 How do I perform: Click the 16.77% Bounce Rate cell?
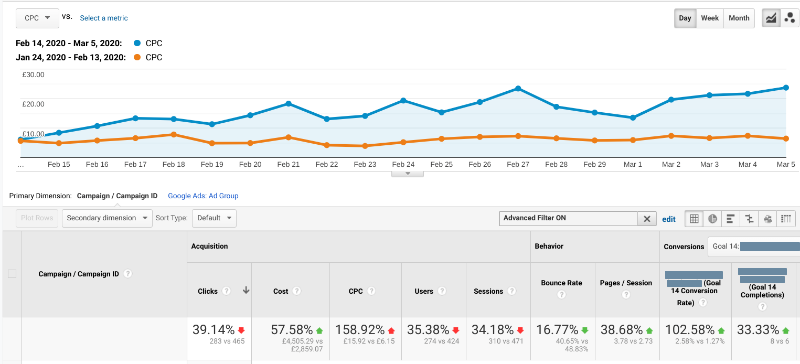point(562,339)
